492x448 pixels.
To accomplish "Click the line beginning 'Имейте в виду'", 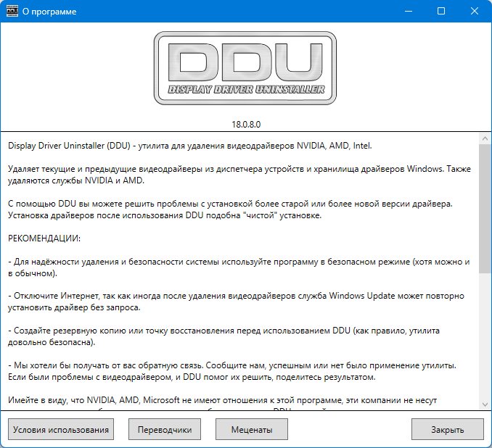I will click(x=223, y=400).
